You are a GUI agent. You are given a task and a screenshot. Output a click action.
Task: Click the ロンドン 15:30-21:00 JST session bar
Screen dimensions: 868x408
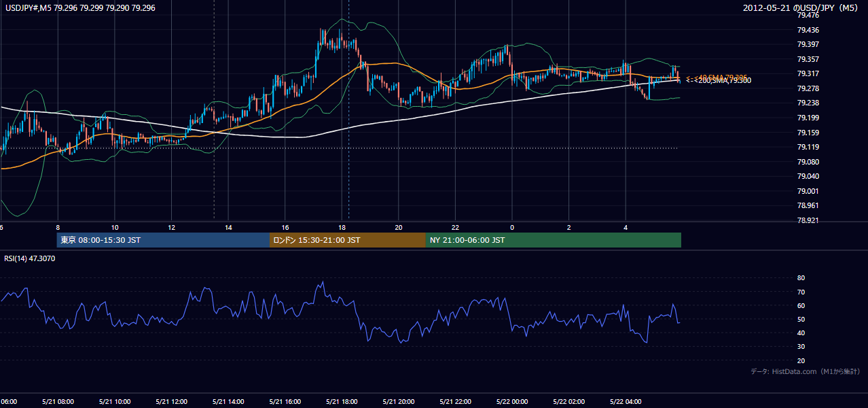pyautogui.click(x=348, y=240)
